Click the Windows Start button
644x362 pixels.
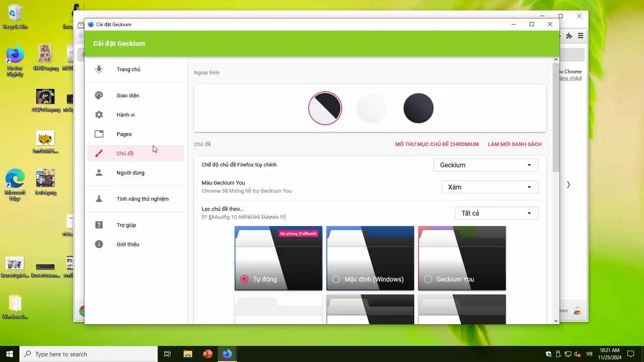(x=10, y=354)
